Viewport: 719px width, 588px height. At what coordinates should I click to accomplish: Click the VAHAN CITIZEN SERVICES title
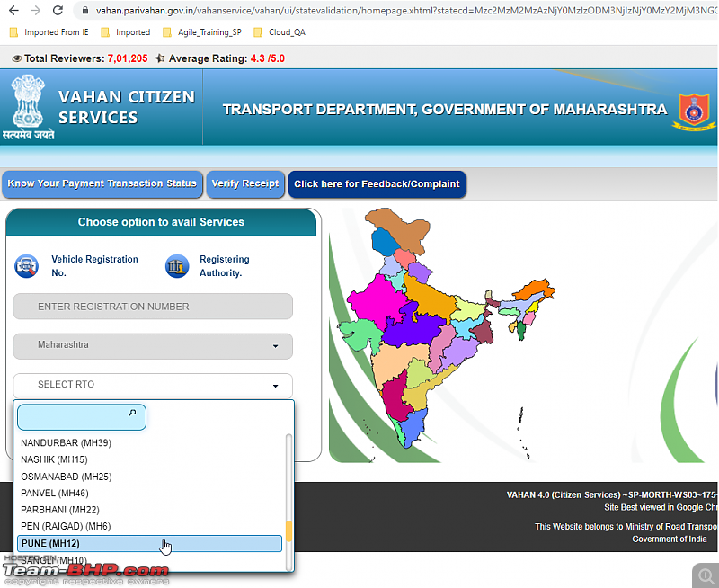tap(127, 107)
